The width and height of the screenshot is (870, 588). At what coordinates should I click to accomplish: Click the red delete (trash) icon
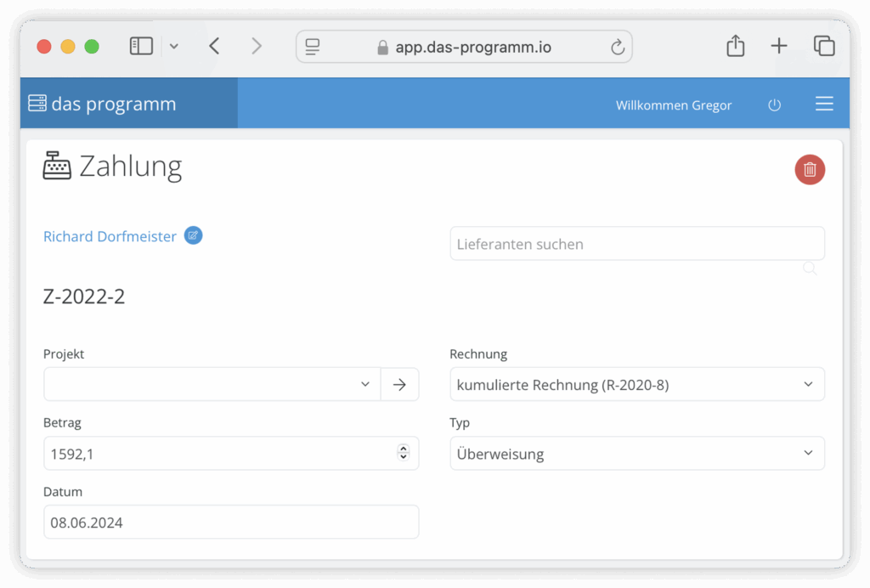(809, 169)
